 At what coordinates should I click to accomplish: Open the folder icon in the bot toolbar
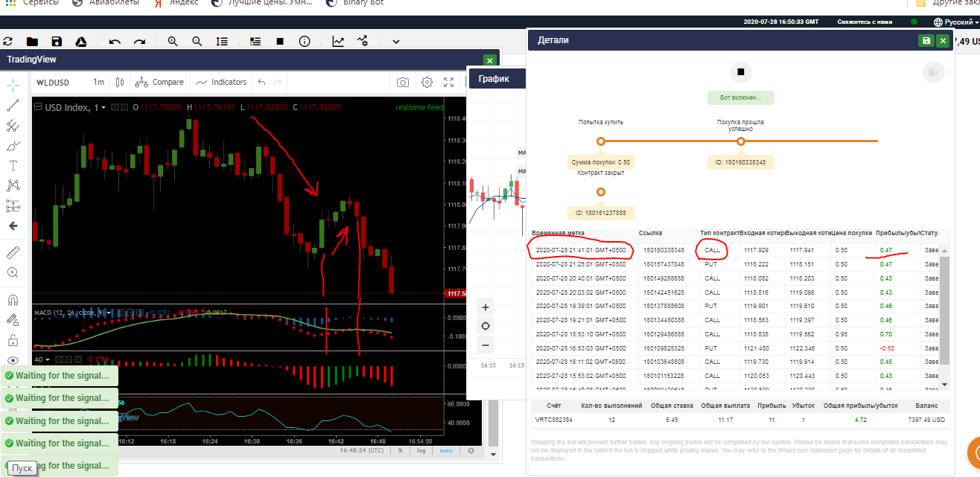click(32, 42)
